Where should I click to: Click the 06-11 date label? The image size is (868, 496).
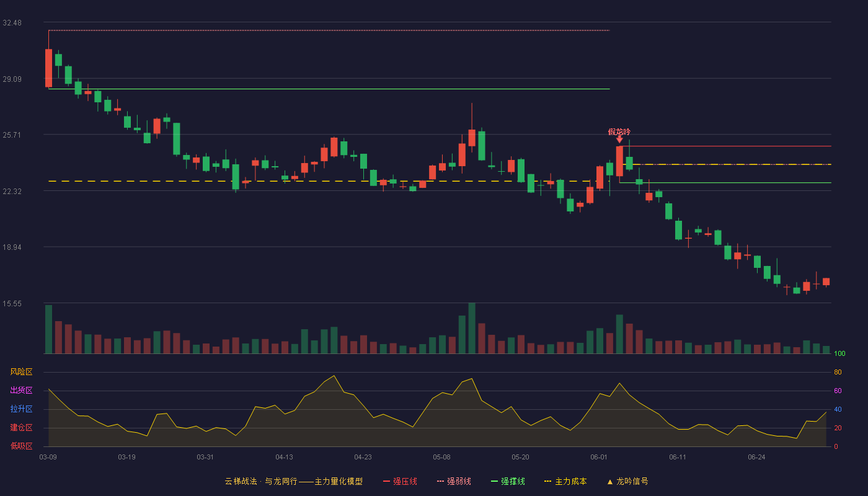click(678, 457)
